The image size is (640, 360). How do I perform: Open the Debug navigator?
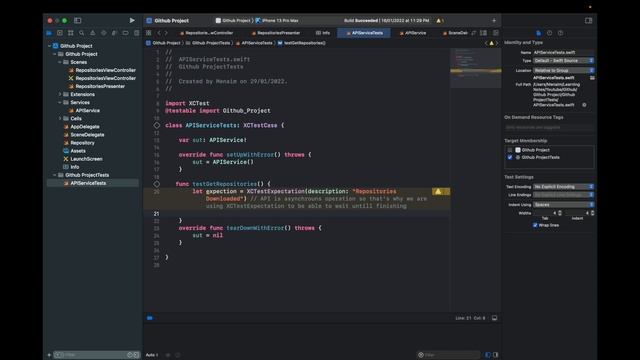(x=114, y=33)
